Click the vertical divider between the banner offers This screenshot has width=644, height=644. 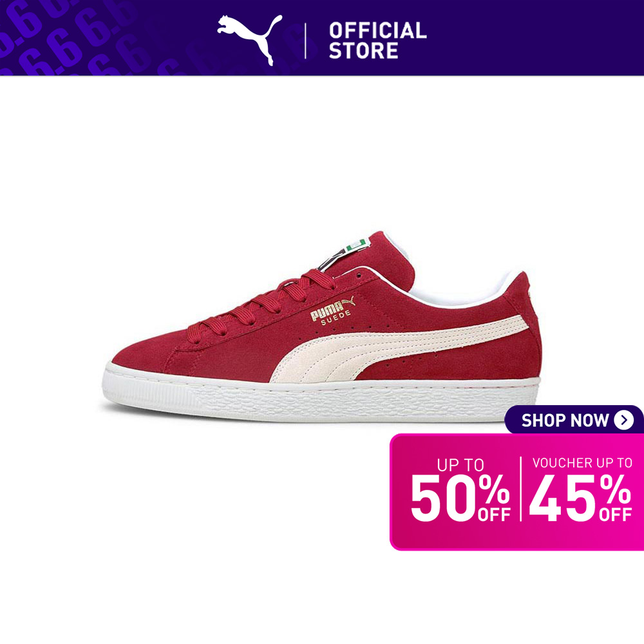pos(520,489)
